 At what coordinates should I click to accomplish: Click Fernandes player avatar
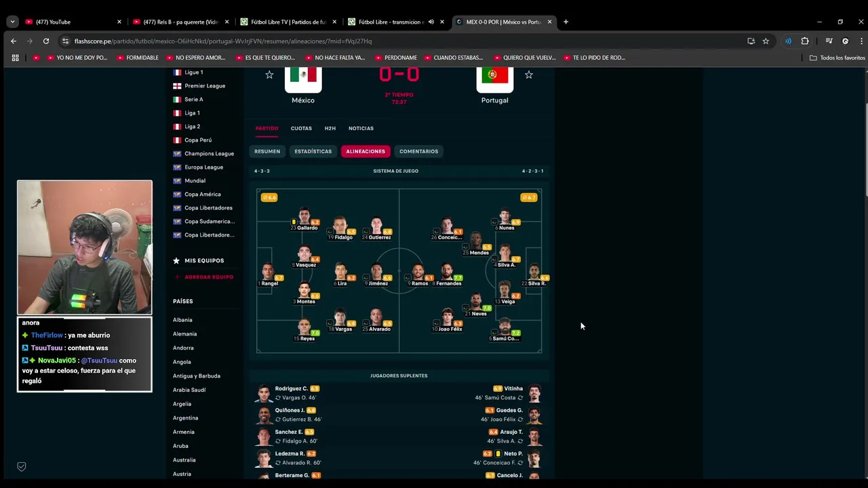pyautogui.click(x=447, y=272)
